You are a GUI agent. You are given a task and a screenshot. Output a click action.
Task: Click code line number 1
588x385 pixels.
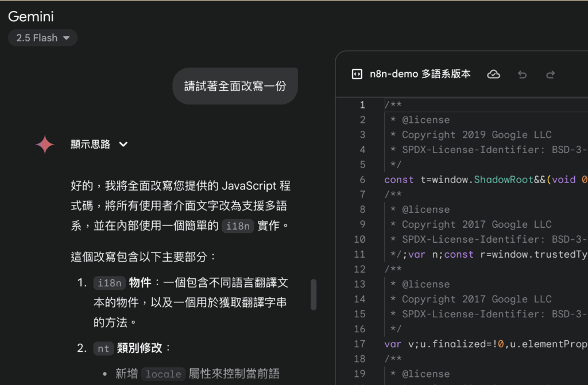click(x=362, y=104)
